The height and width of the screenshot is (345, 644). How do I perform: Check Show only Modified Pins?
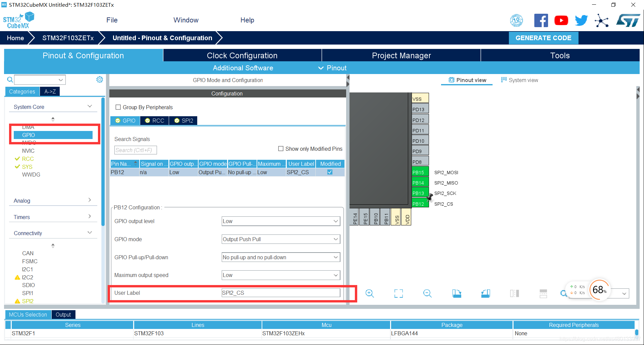[281, 149]
